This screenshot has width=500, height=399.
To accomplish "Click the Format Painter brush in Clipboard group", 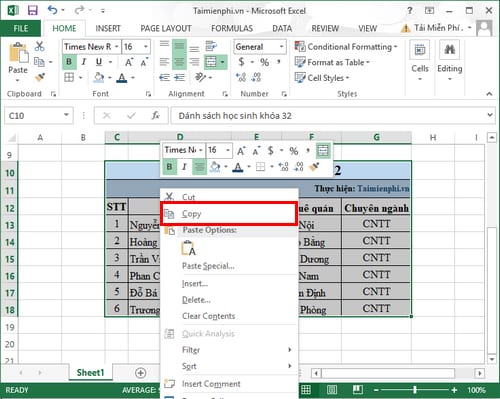I will (40, 77).
